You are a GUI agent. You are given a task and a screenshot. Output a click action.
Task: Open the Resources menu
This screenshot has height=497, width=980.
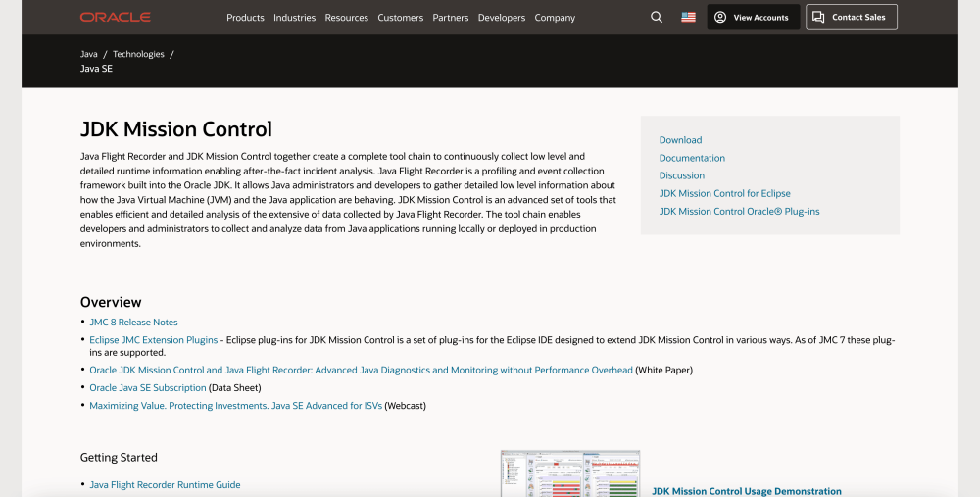[346, 18]
